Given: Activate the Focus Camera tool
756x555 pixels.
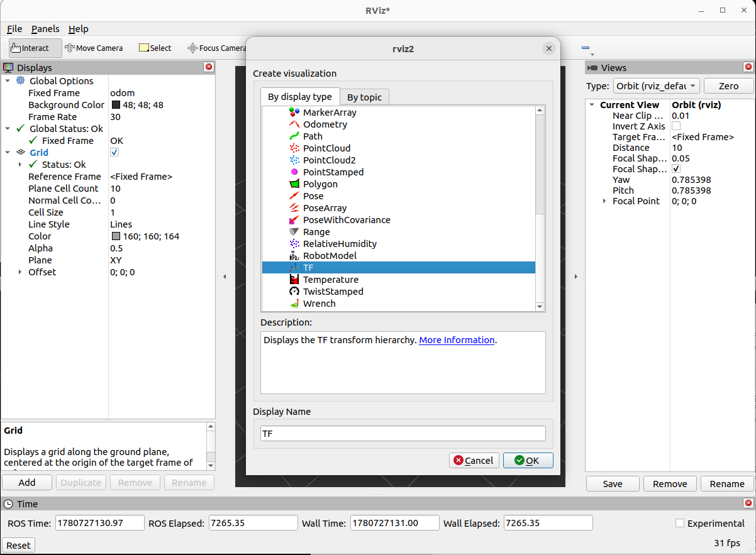Looking at the screenshot, I should click(216, 48).
